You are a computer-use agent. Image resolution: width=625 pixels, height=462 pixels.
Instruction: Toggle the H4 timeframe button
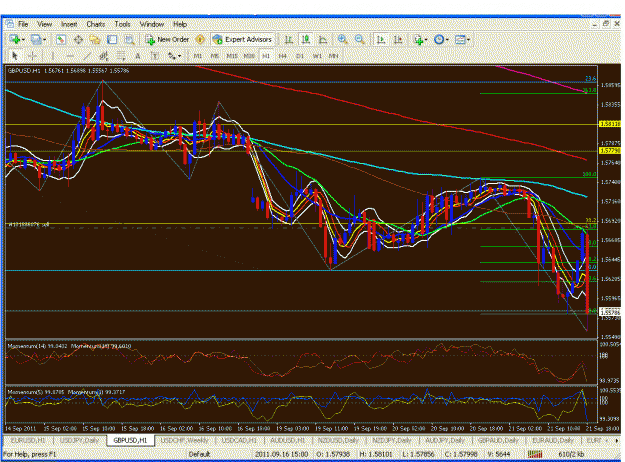click(x=283, y=56)
